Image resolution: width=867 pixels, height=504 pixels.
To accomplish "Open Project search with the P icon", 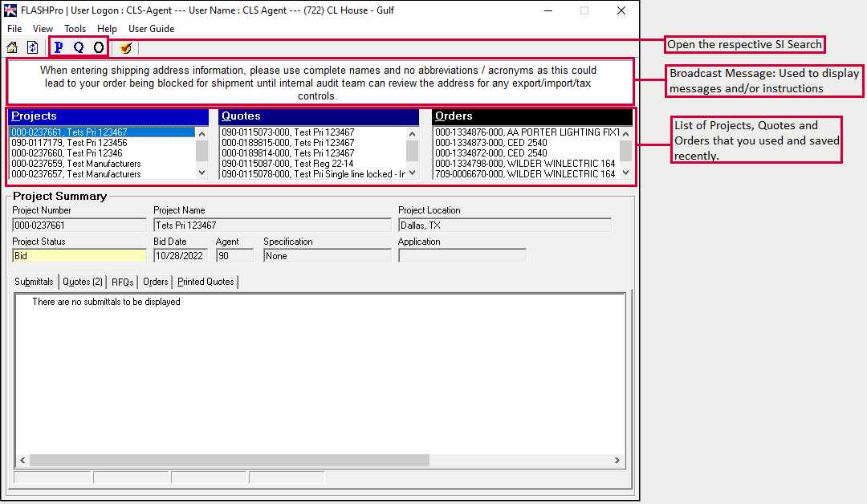I will pos(58,47).
